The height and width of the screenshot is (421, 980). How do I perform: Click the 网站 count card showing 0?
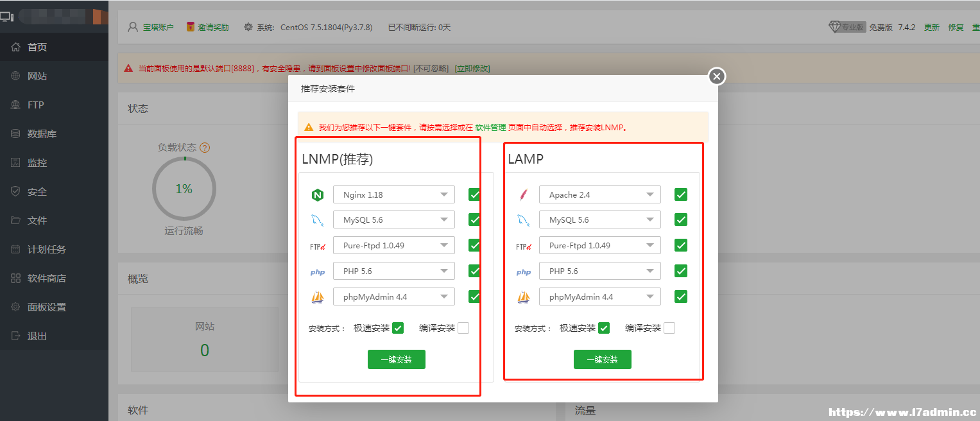coord(205,341)
